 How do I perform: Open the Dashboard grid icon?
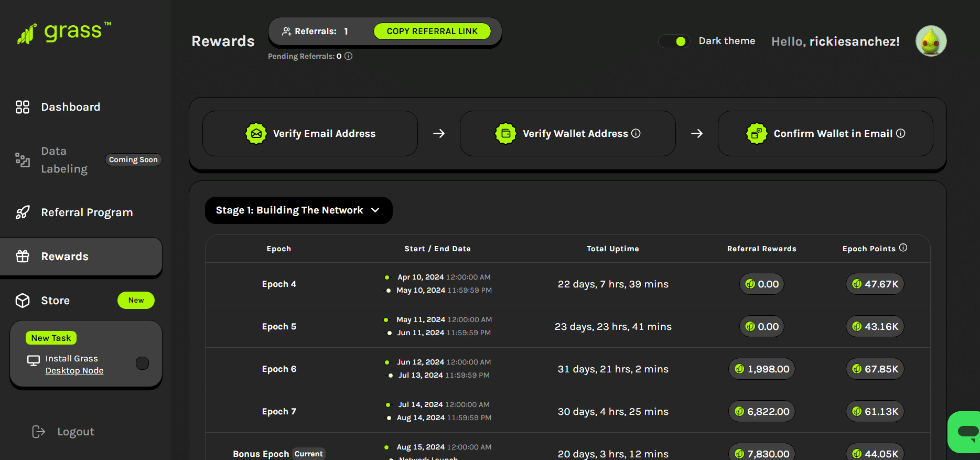click(x=23, y=107)
